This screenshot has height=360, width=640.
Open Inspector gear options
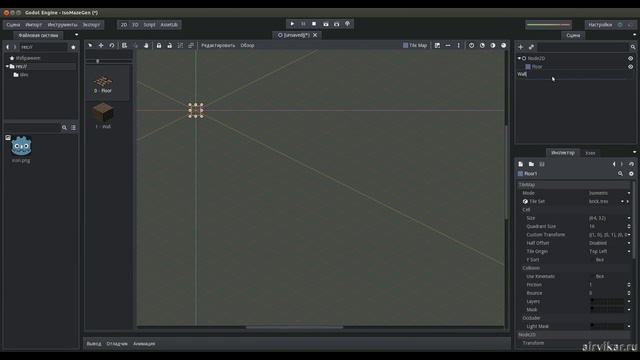tap(631, 174)
